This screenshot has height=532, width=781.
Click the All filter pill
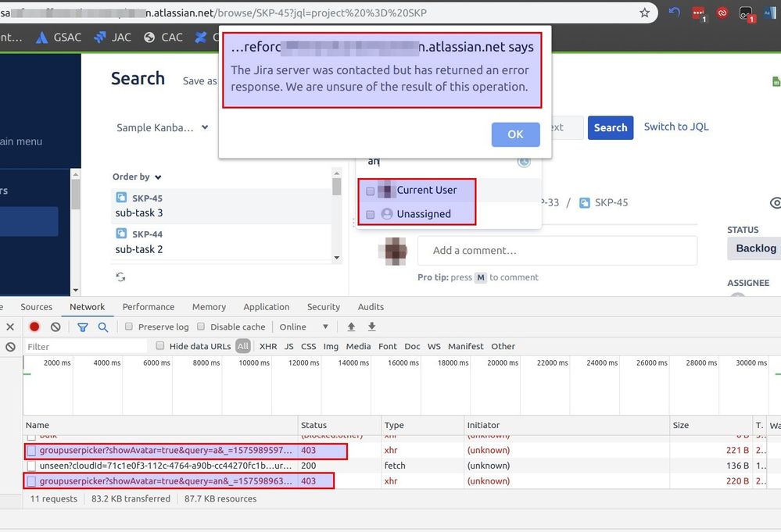(x=243, y=346)
